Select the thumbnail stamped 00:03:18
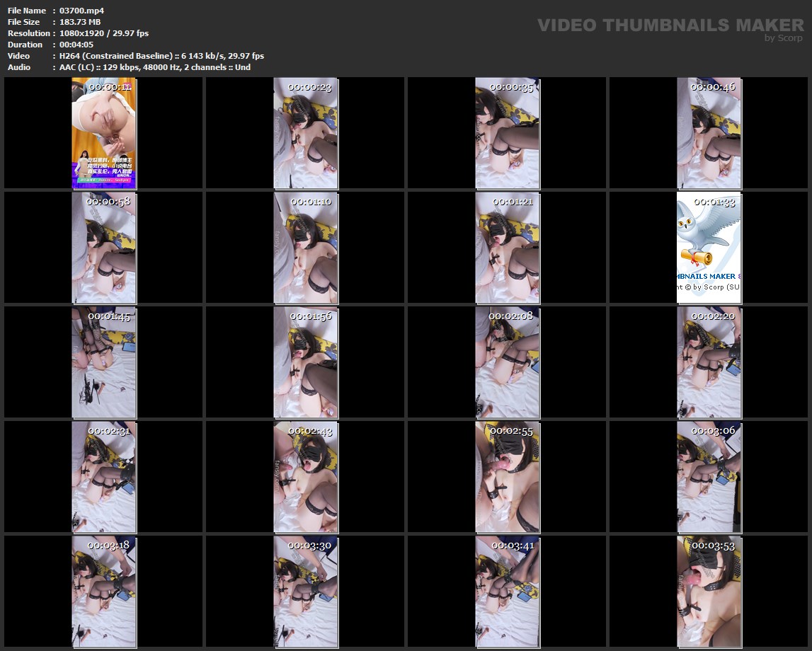Image resolution: width=812 pixels, height=651 pixels. pyautogui.click(x=103, y=592)
